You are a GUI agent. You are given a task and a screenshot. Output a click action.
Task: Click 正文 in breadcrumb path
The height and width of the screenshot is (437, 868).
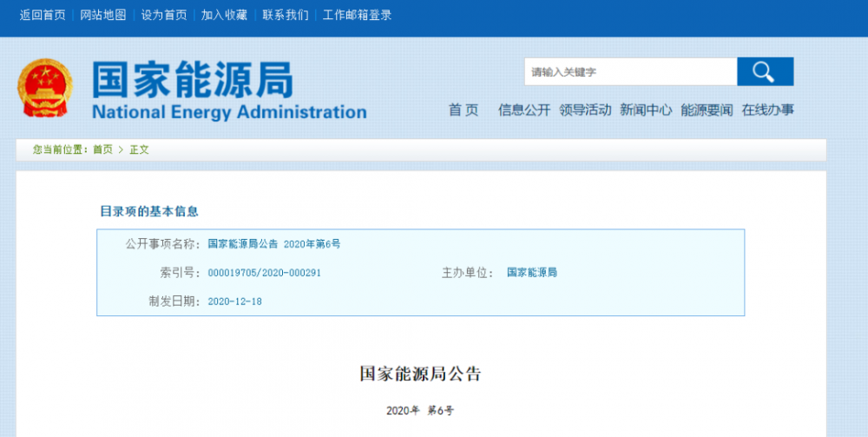(x=139, y=149)
